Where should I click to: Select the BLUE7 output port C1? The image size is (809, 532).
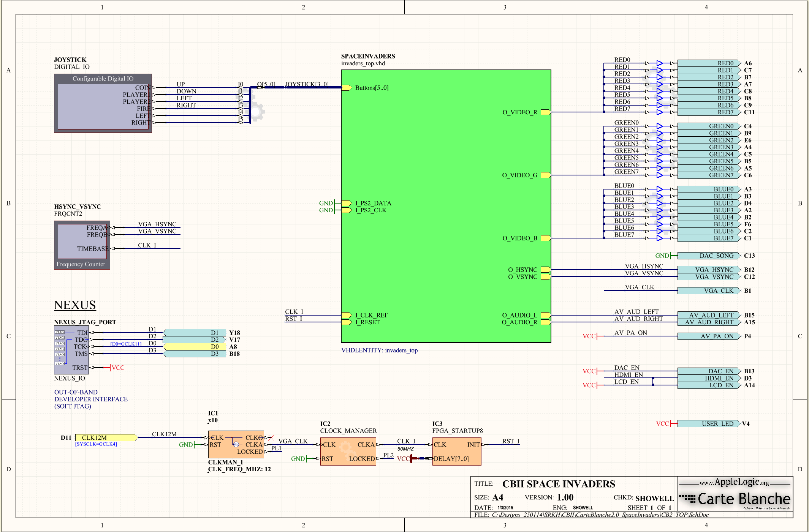[709, 238]
